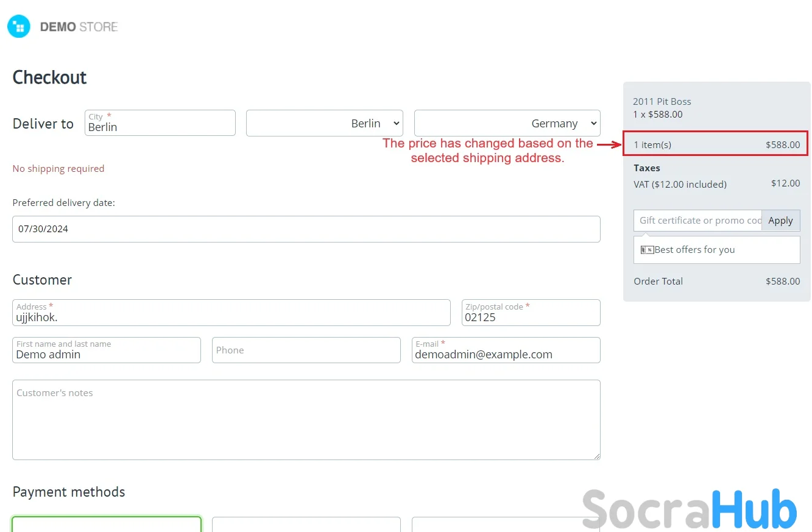Click the E-mail input field
Image resolution: width=812 pixels, height=532 pixels.
(506, 350)
